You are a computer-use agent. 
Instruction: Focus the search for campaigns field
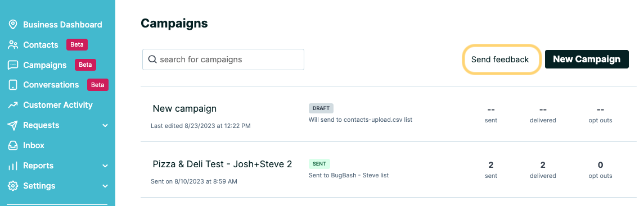[223, 59]
